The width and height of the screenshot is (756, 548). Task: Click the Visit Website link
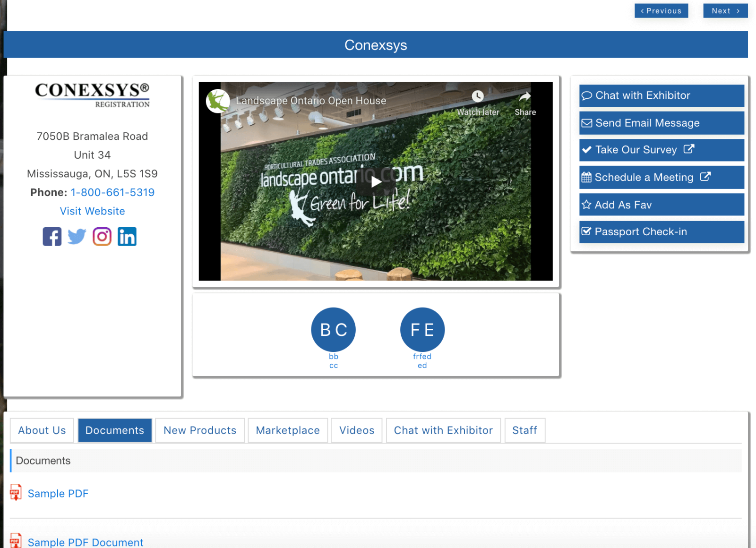pyautogui.click(x=93, y=211)
